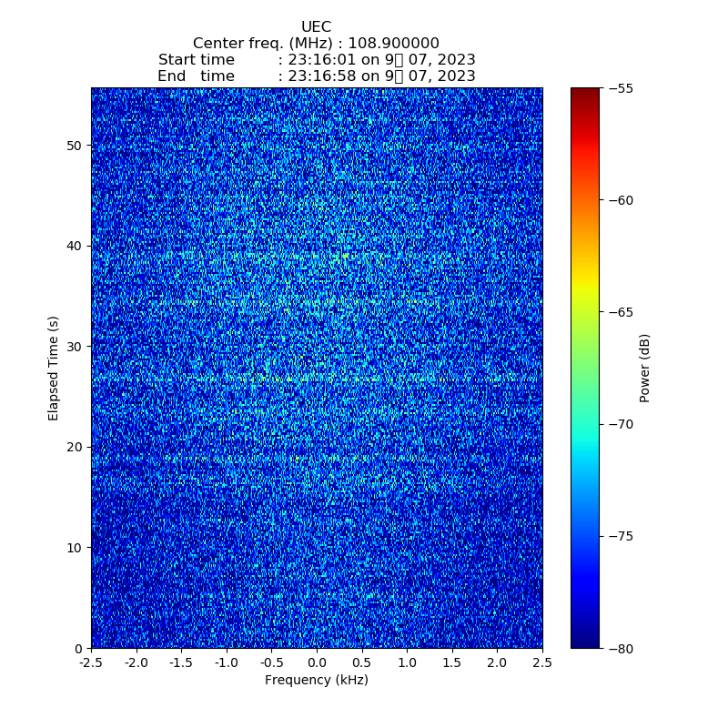Click the dark blue bottom of colorbar

click(x=585, y=642)
